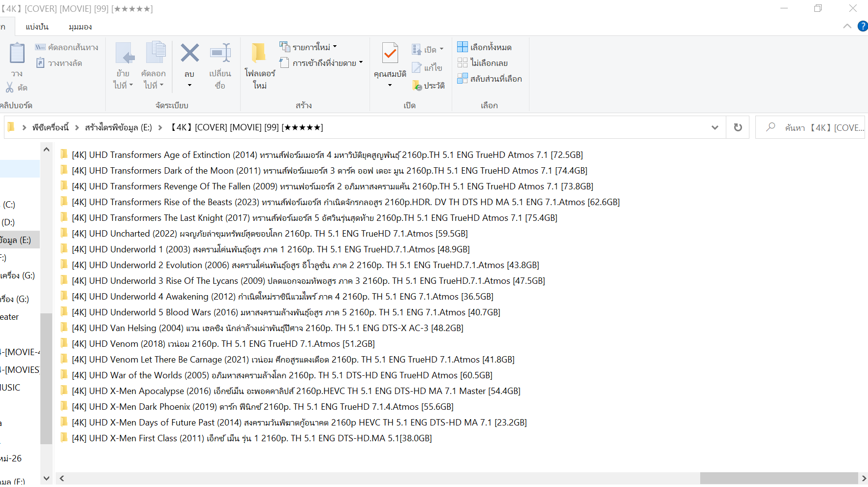Expand the chevron after This PC breadcrumb
The height and width of the screenshot is (487, 868).
pos(77,127)
